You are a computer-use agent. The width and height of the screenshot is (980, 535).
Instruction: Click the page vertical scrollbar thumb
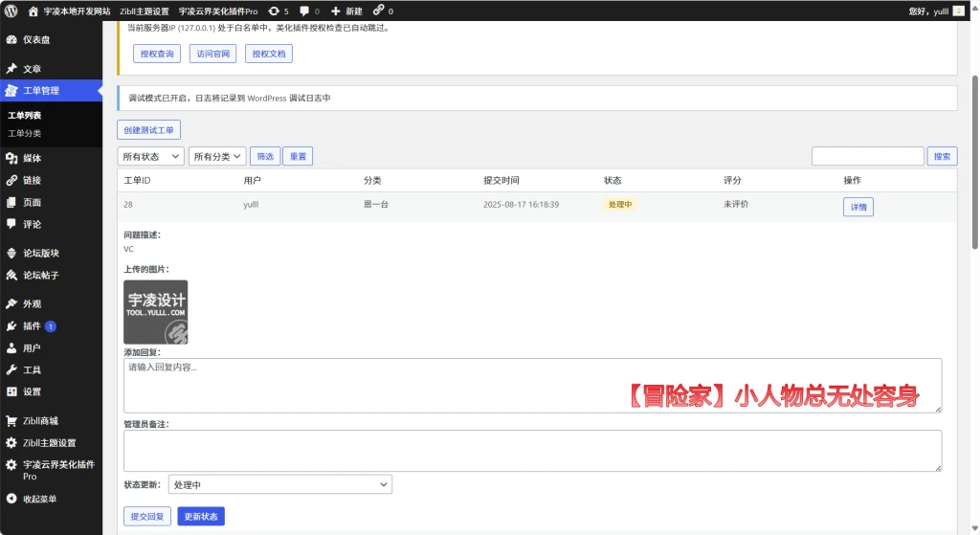pyautogui.click(x=974, y=163)
